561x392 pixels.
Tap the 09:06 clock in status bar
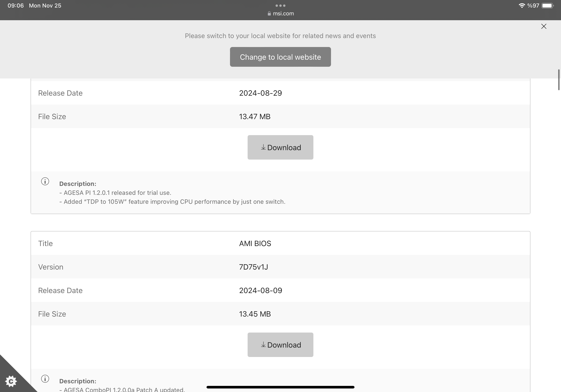pos(16,5)
